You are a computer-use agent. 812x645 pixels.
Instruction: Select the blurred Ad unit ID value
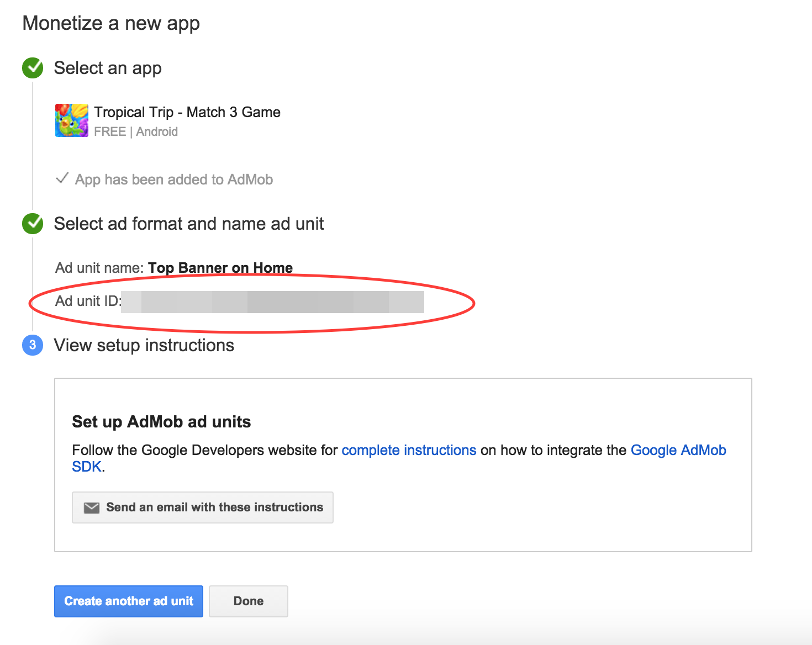click(272, 302)
